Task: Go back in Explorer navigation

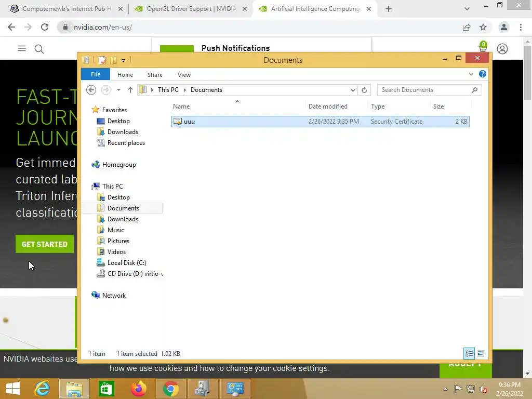Action: click(91, 90)
